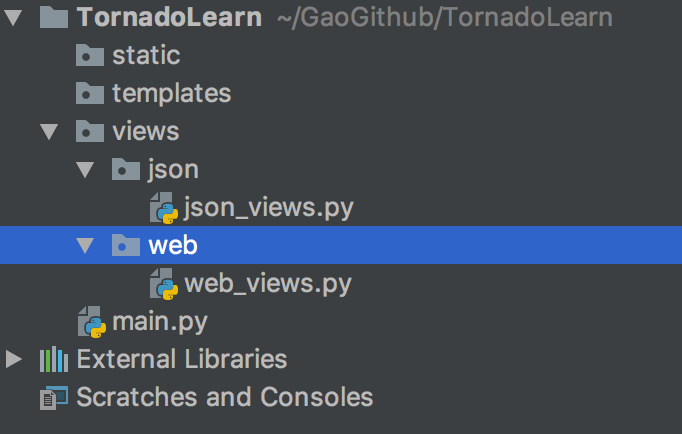Click the templates folder icon

point(90,93)
